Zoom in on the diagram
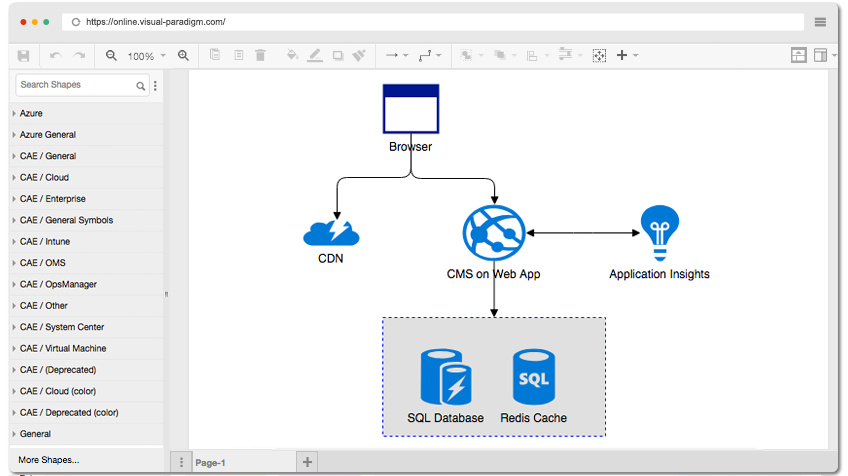The height and width of the screenshot is (476, 848). (x=183, y=56)
